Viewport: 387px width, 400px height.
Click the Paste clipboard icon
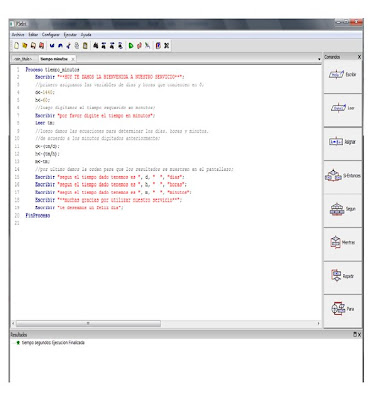pyautogui.click(x=85, y=46)
